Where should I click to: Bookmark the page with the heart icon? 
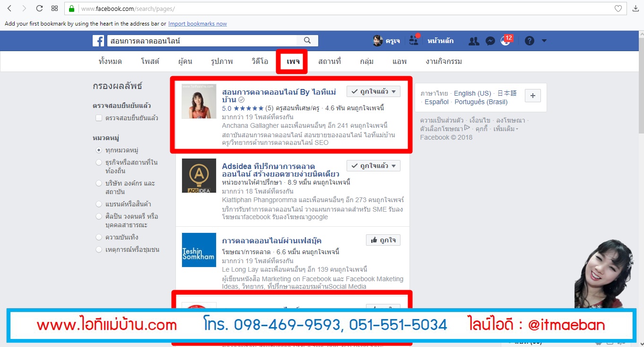(x=618, y=9)
